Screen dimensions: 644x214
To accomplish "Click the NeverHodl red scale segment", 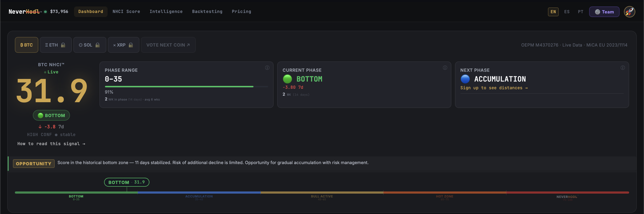I will click(568, 192).
